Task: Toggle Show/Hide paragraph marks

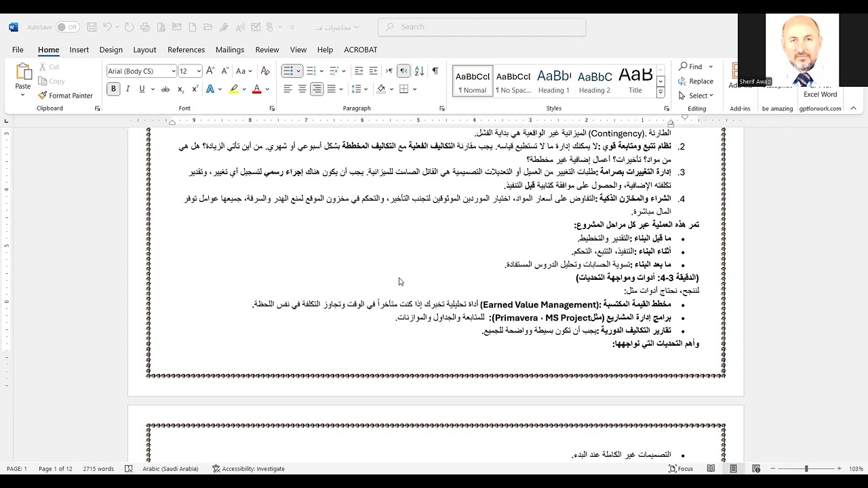Action: click(x=435, y=71)
